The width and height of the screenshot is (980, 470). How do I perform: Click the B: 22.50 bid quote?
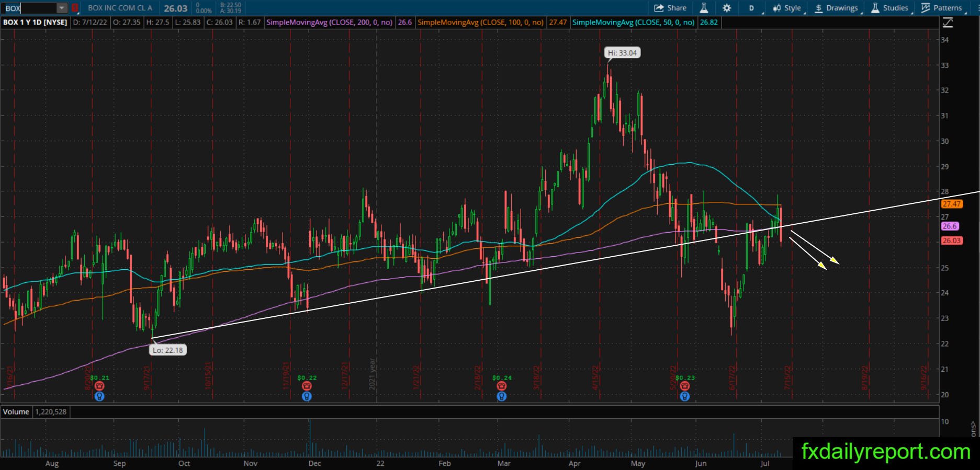pyautogui.click(x=230, y=5)
